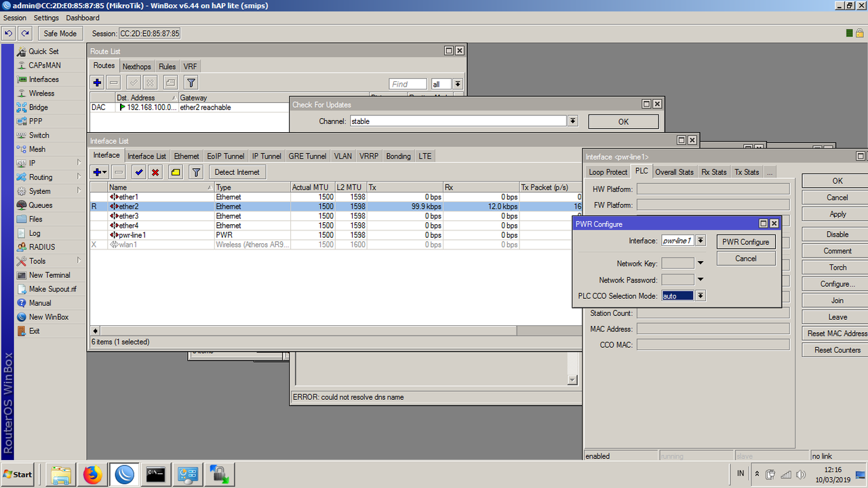Open RADIUS in sidebar
The image size is (868, 488).
point(42,247)
